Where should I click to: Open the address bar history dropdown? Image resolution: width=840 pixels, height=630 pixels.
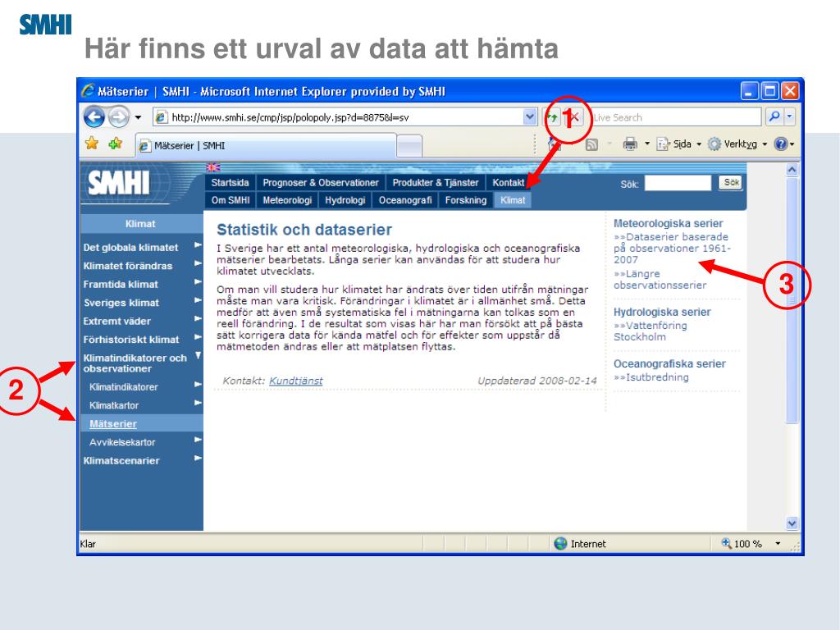tap(530, 116)
